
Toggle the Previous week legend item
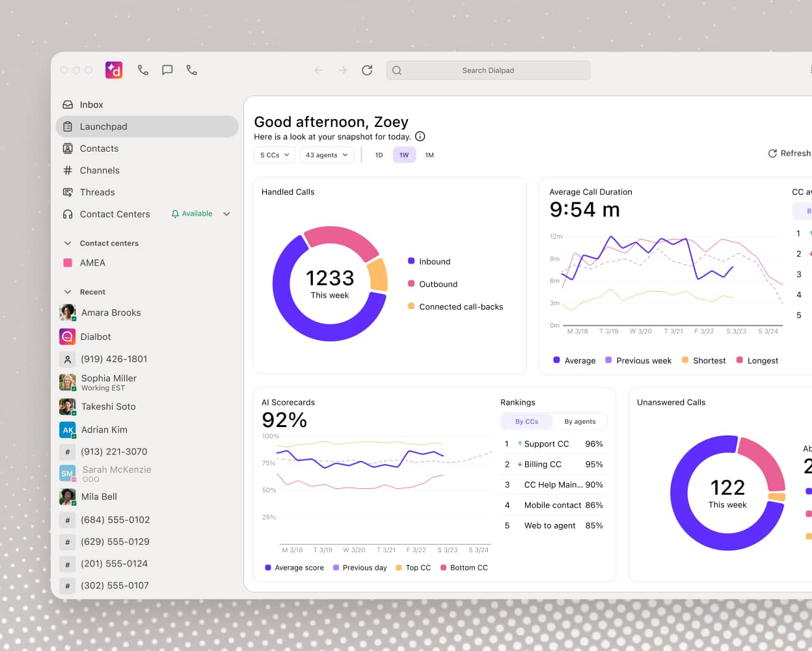tap(638, 360)
